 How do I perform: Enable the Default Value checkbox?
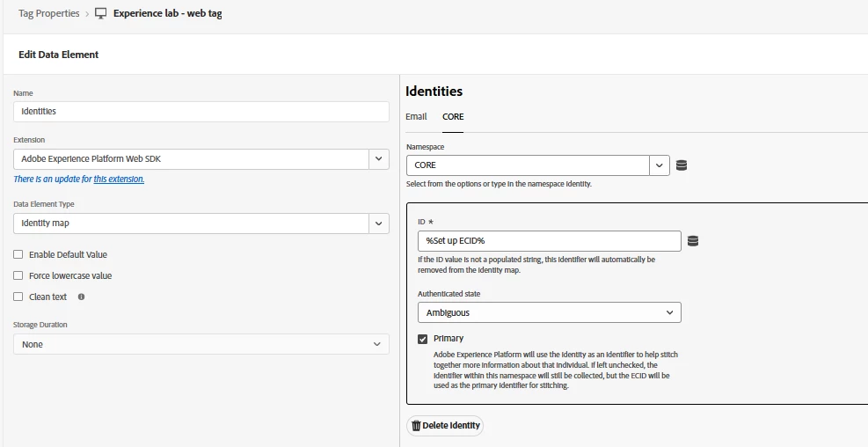tap(18, 255)
